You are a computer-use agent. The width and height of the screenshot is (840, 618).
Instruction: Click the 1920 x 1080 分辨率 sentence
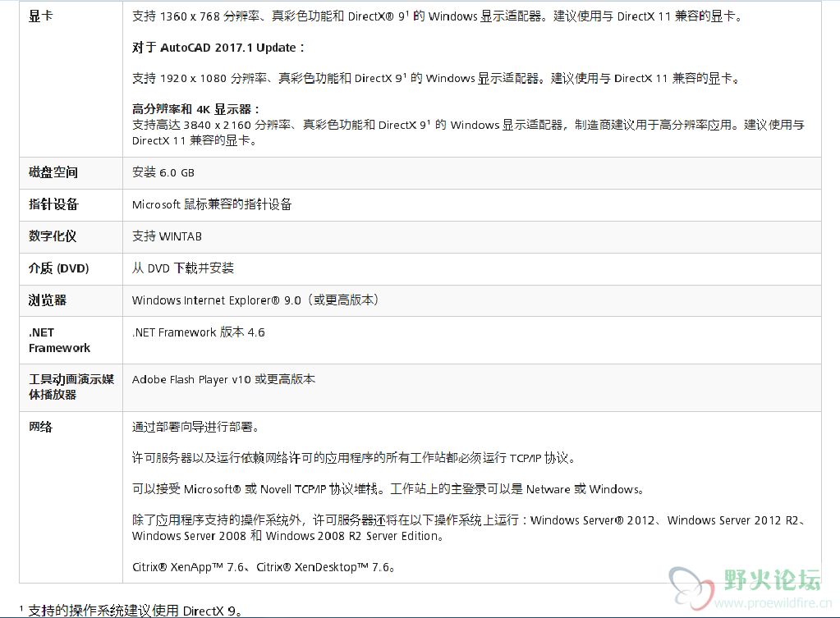436,78
